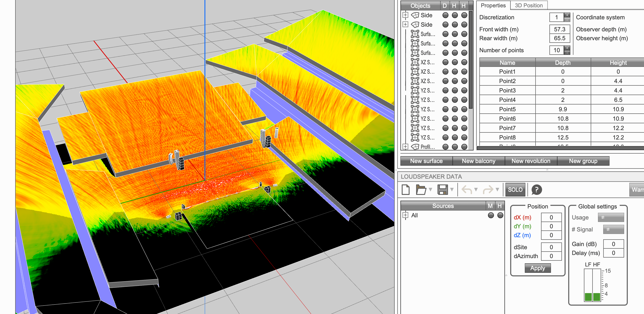Click the Front width input field
This screenshot has width=644, height=314.
click(559, 29)
